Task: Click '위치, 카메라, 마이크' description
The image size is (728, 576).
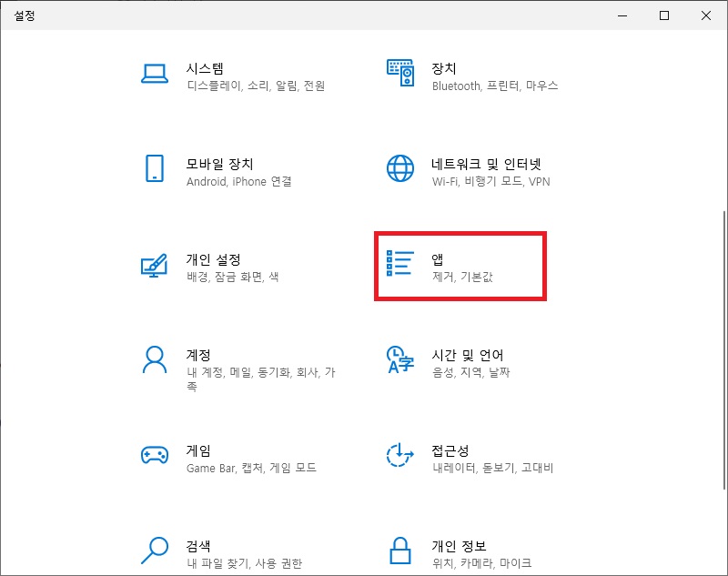Action: pos(482,563)
